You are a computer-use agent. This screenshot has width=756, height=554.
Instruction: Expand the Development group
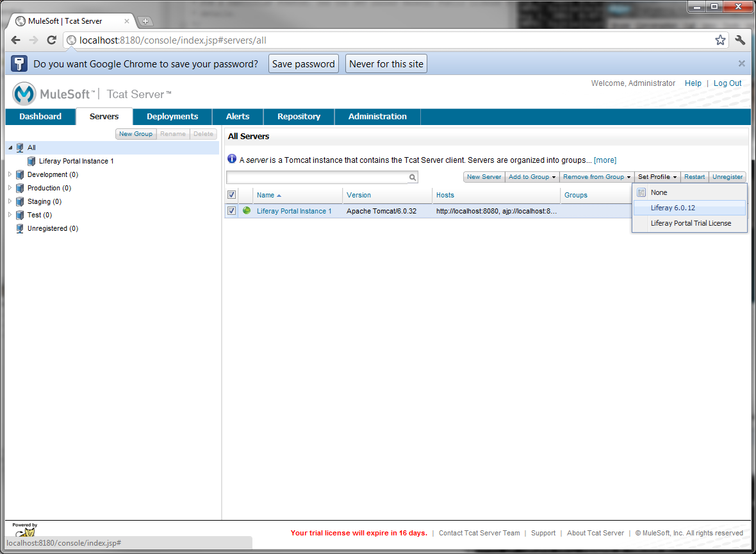[11, 174]
